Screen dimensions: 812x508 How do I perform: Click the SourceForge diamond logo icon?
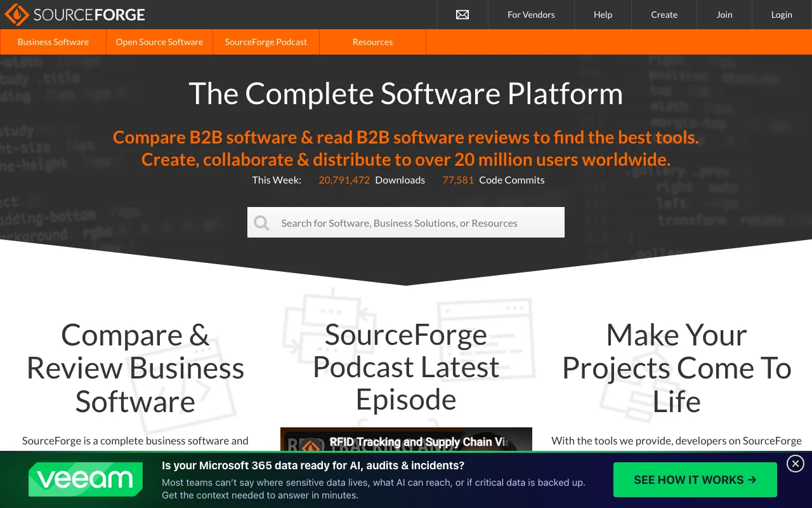point(16,14)
